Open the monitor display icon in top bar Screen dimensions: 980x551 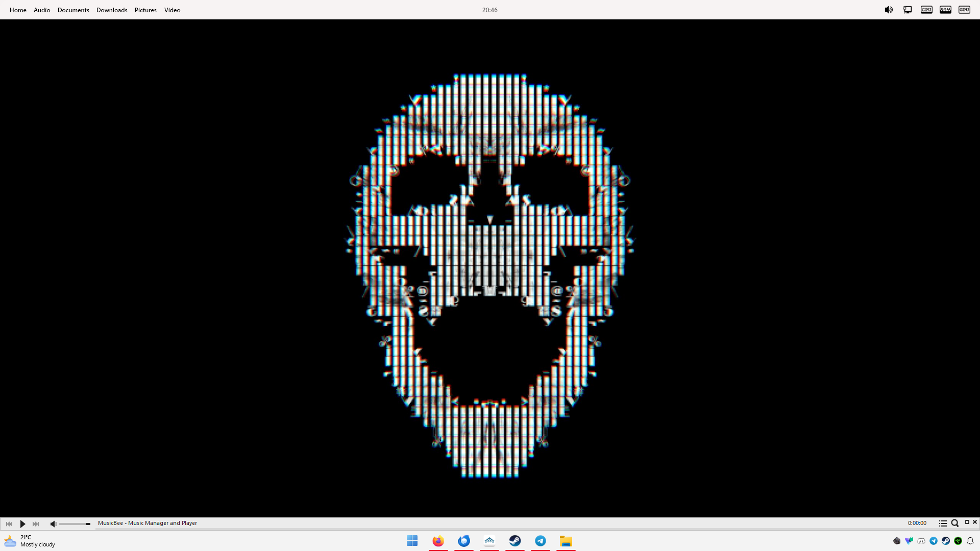[908, 10]
